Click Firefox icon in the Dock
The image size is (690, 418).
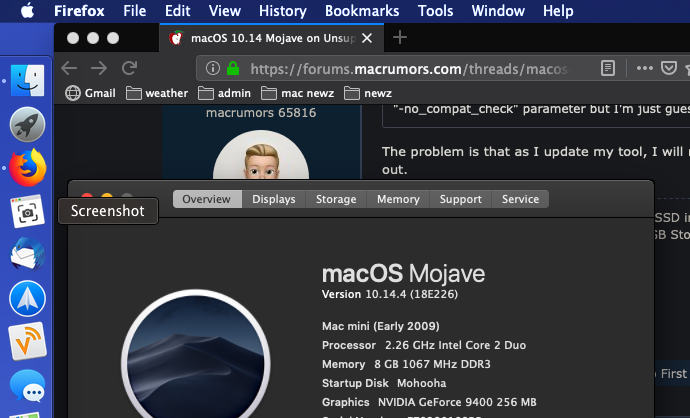point(27,168)
